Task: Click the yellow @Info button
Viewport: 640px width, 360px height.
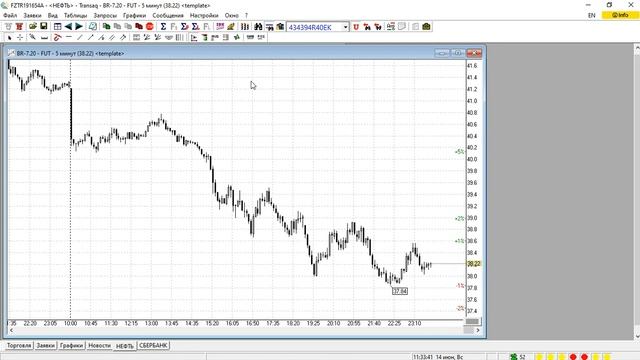Action: coord(620,15)
